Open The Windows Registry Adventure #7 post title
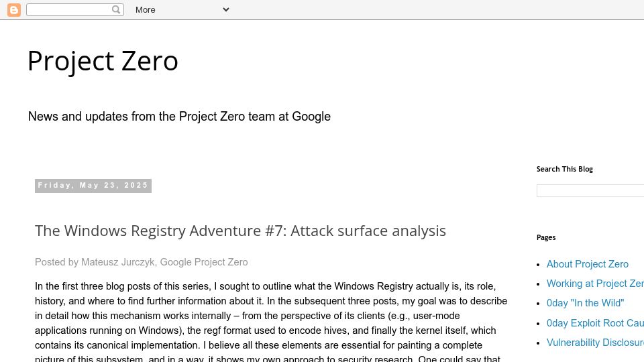This screenshot has height=362, width=644. (x=240, y=231)
